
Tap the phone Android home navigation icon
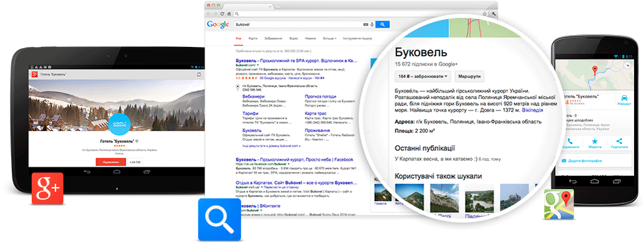pyautogui.click(x=595, y=181)
